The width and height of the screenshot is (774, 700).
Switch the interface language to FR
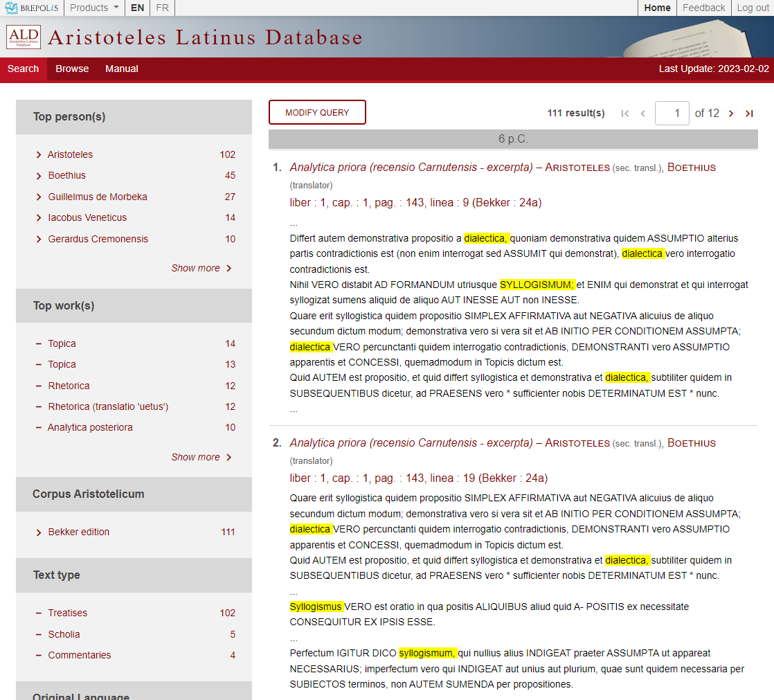point(162,8)
